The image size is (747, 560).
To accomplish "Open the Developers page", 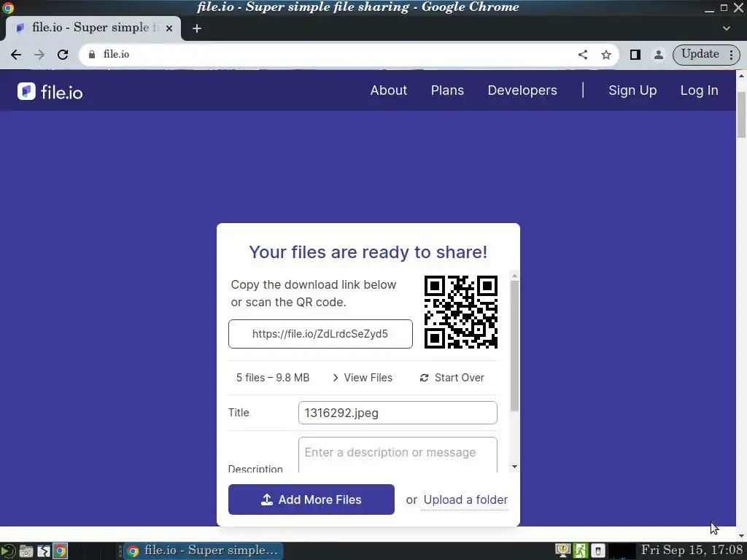I will point(522,90).
